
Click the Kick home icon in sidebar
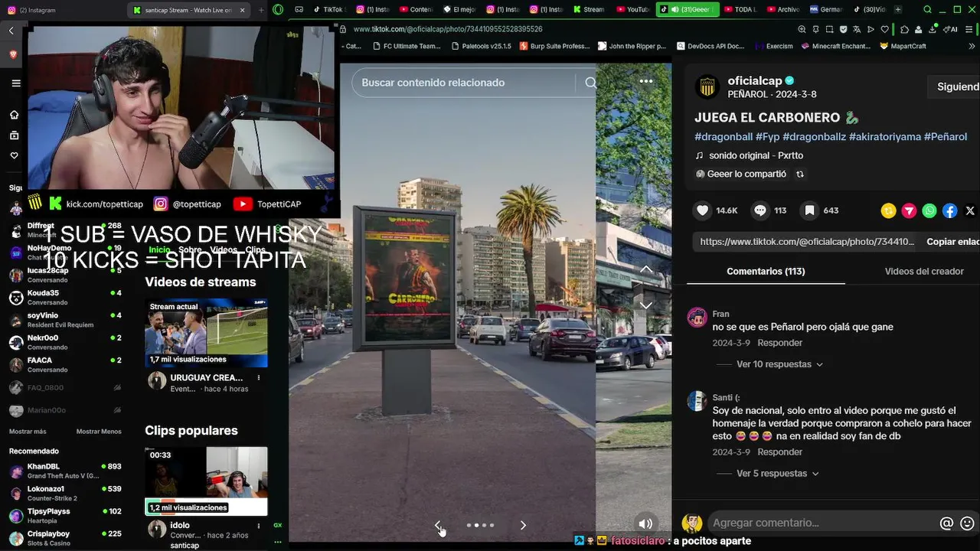[14, 115]
